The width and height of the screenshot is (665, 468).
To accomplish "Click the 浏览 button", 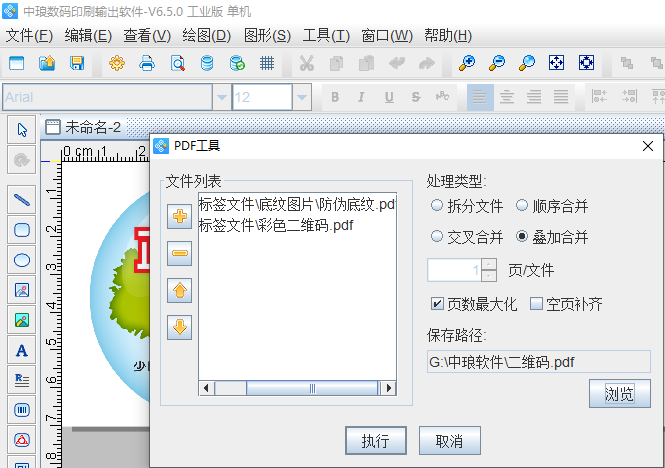I will (x=619, y=394).
